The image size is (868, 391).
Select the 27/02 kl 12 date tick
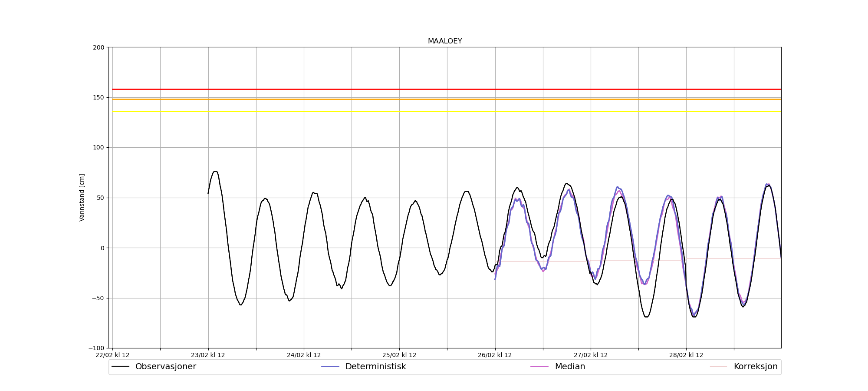pos(590,355)
